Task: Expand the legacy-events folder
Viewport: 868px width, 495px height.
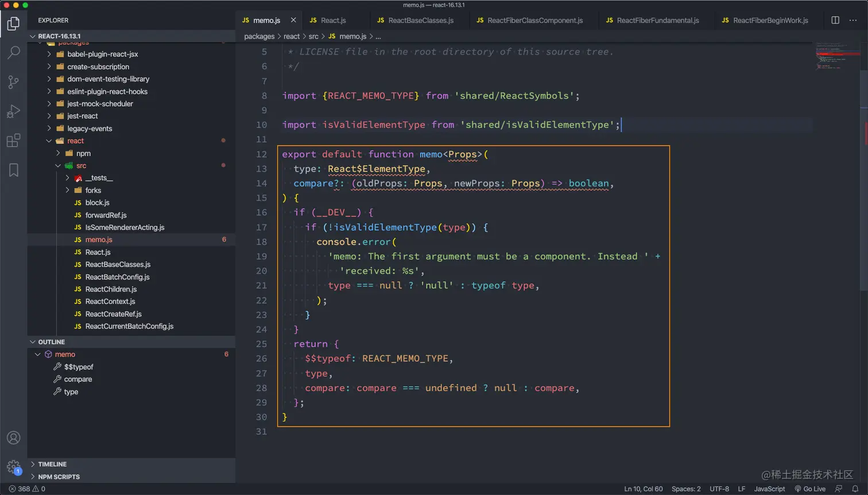Action: (131, 128)
